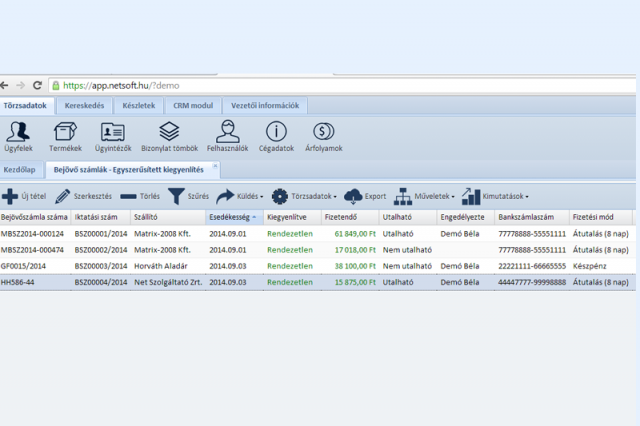Click the browser address bar URL
The height and width of the screenshot is (426, 640).
[120, 86]
